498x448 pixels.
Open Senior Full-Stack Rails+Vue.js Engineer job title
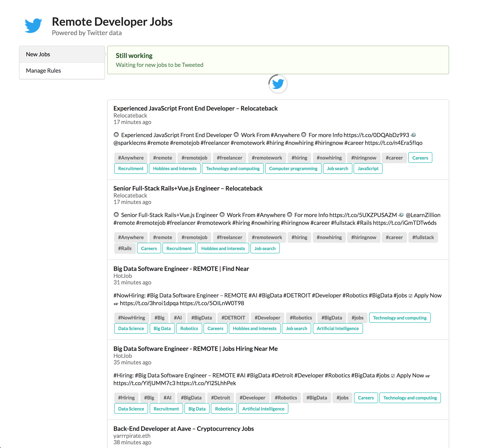tap(188, 188)
